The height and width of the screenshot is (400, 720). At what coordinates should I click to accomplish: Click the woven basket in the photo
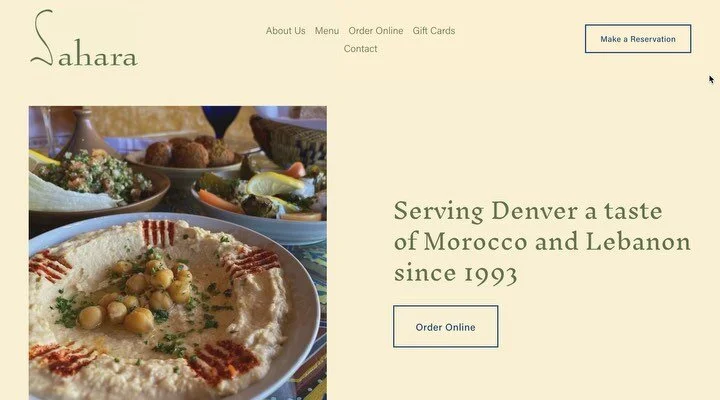(x=288, y=140)
